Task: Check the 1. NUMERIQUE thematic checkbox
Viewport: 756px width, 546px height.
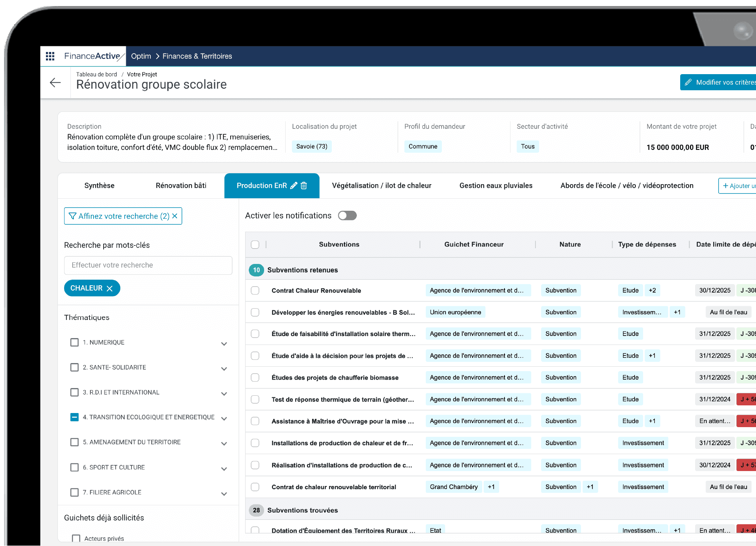Action: pos(75,342)
